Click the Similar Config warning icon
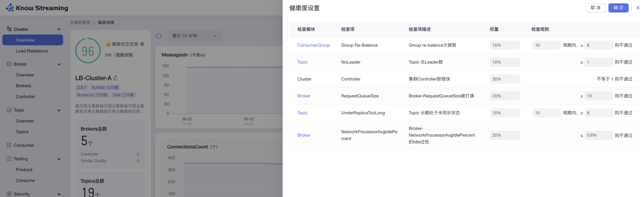This screenshot has width=644, height=197. (138, 161)
